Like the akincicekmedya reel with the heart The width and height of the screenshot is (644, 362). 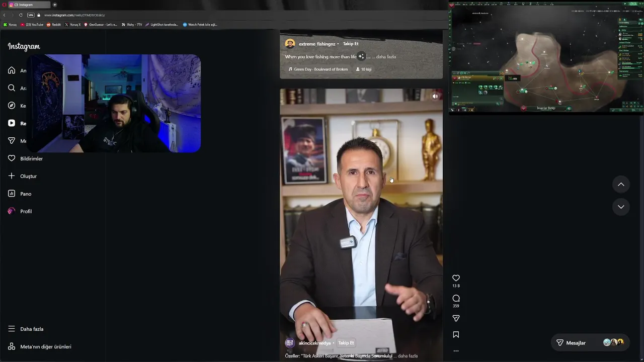tap(456, 278)
